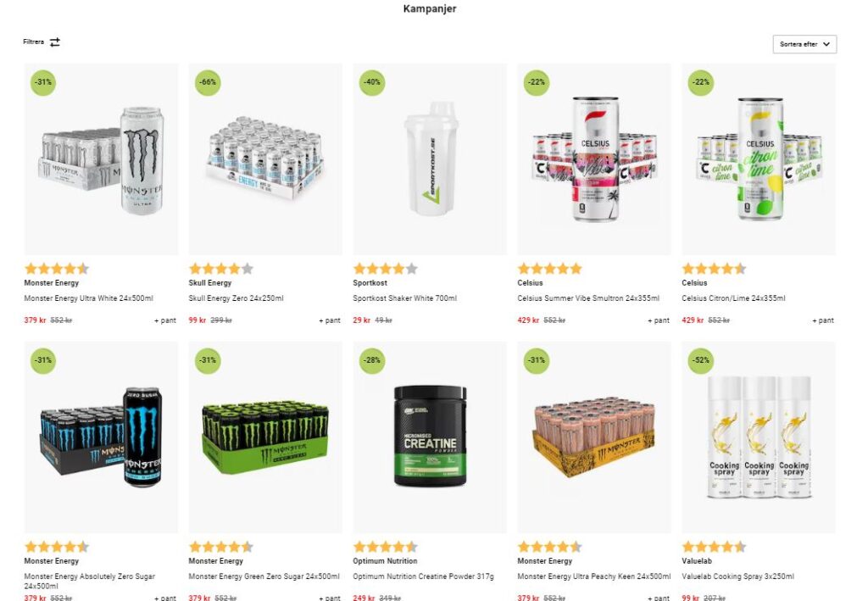Open Celsius Summer Vibe Smultron 24x355ml link
Screen dimensions: 868x601
588,298
